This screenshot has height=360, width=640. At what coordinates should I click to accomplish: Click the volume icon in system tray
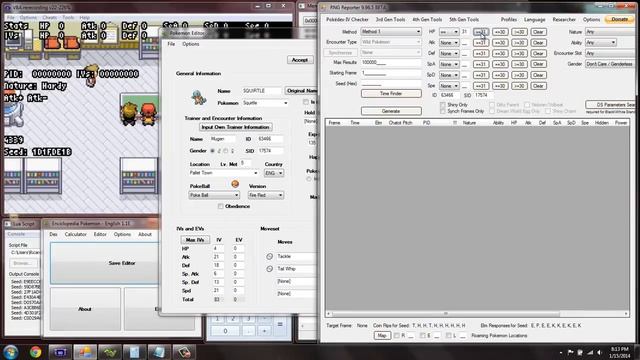(599, 352)
